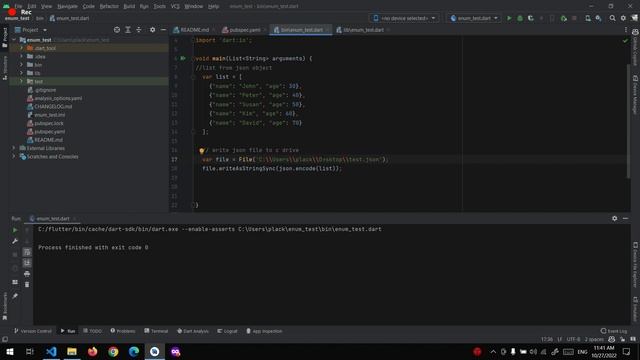The height and width of the screenshot is (360, 640).
Task: Open SDK Manager icon in top toolbar
Action: (x=598, y=18)
